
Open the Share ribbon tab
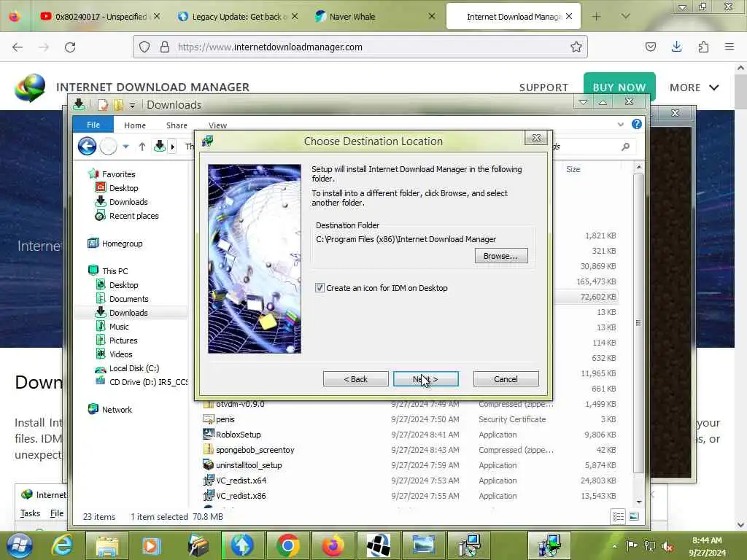point(177,125)
